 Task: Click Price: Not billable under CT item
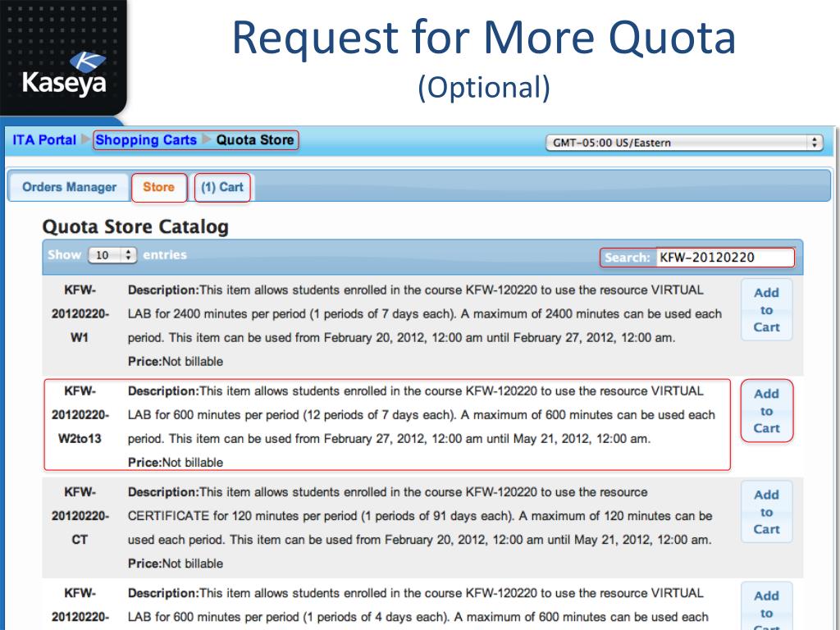click(x=176, y=564)
